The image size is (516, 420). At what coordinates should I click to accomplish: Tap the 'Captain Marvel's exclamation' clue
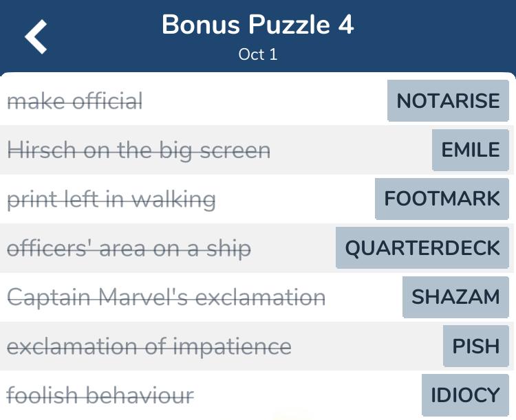coord(166,297)
